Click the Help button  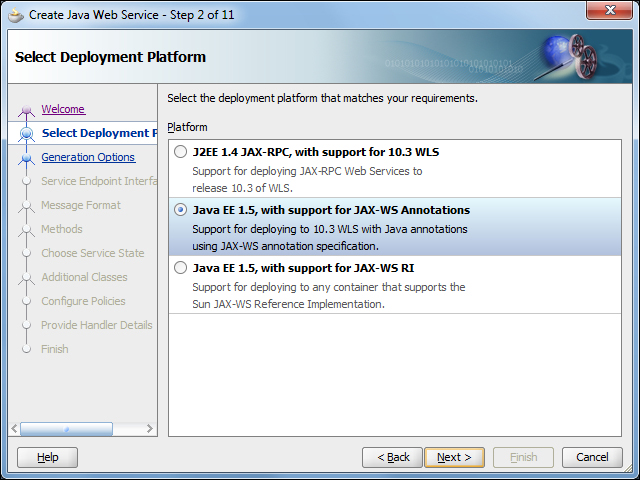point(47,457)
